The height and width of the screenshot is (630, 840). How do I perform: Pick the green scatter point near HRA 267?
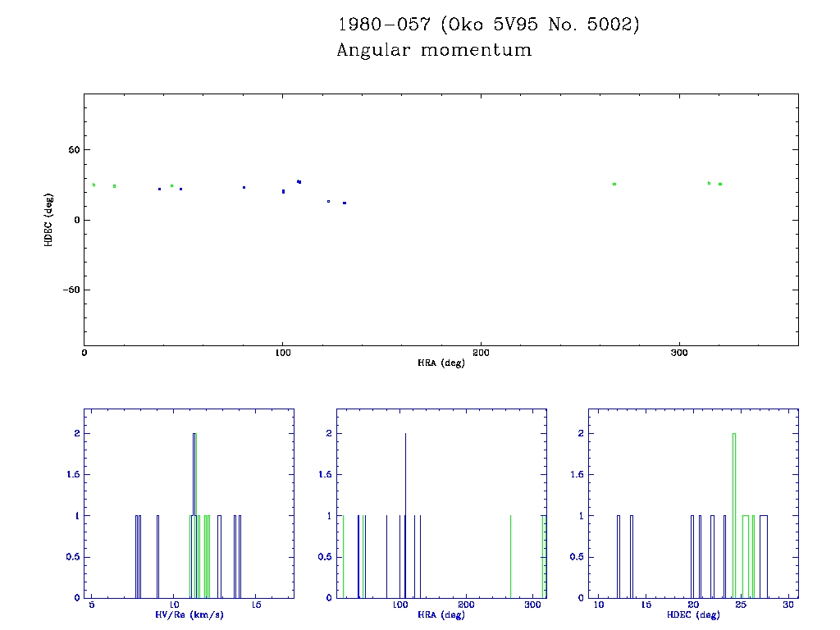[614, 185]
